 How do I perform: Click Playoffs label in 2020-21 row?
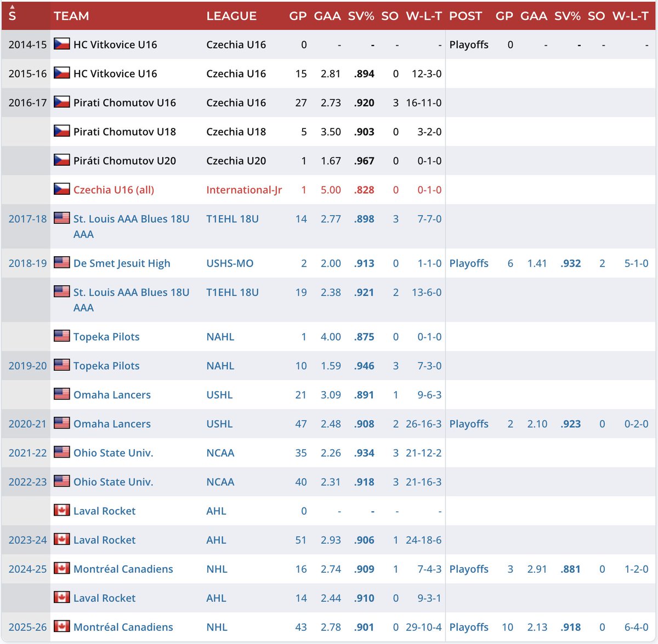pyautogui.click(x=469, y=424)
